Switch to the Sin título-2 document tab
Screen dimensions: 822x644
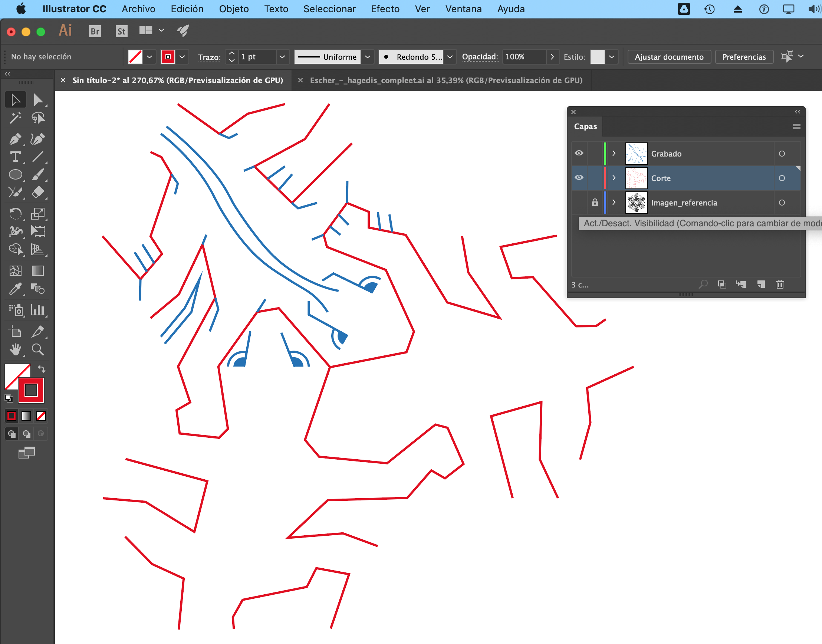click(178, 80)
